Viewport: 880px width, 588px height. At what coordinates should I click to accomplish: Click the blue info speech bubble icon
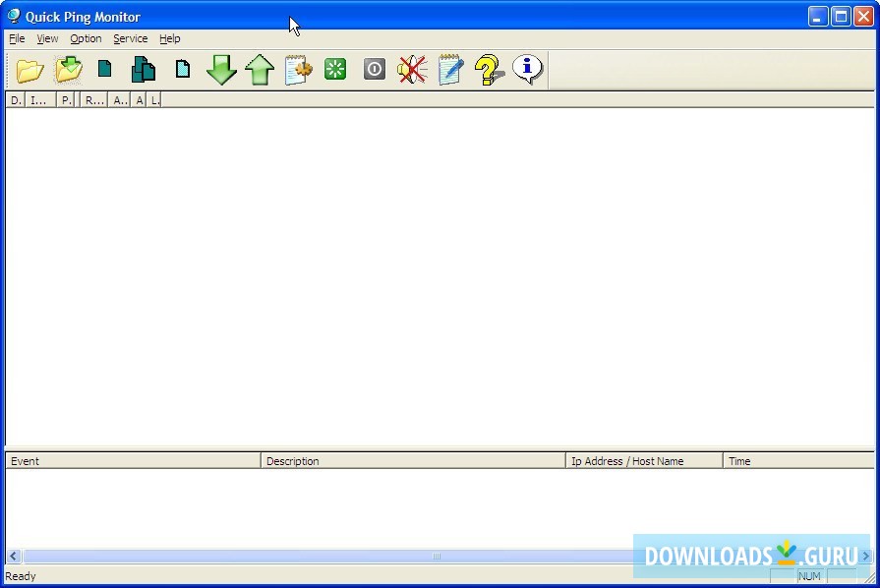528,69
